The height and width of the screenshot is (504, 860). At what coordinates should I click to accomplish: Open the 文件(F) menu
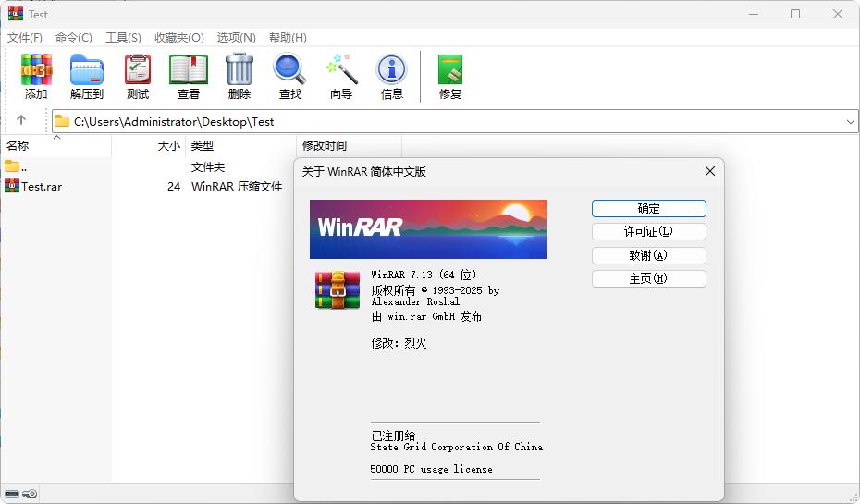pos(25,37)
